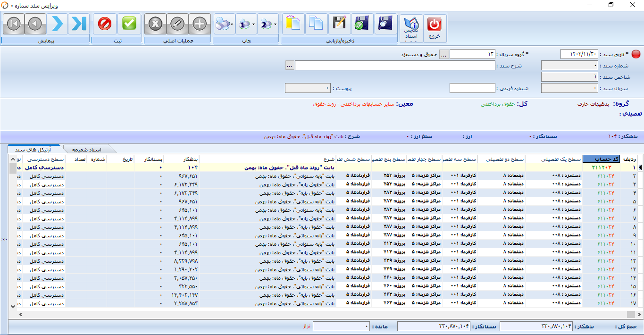This screenshot has height=335, width=644.
Task: Click the شماره فرعی input field
Action: pyautogui.click(x=472, y=88)
